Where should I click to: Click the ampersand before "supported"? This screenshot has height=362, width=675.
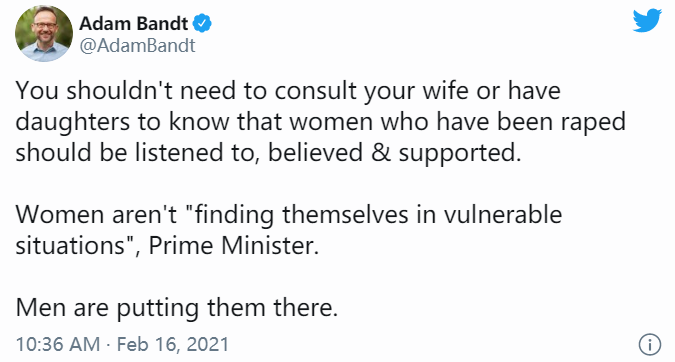coord(381,153)
